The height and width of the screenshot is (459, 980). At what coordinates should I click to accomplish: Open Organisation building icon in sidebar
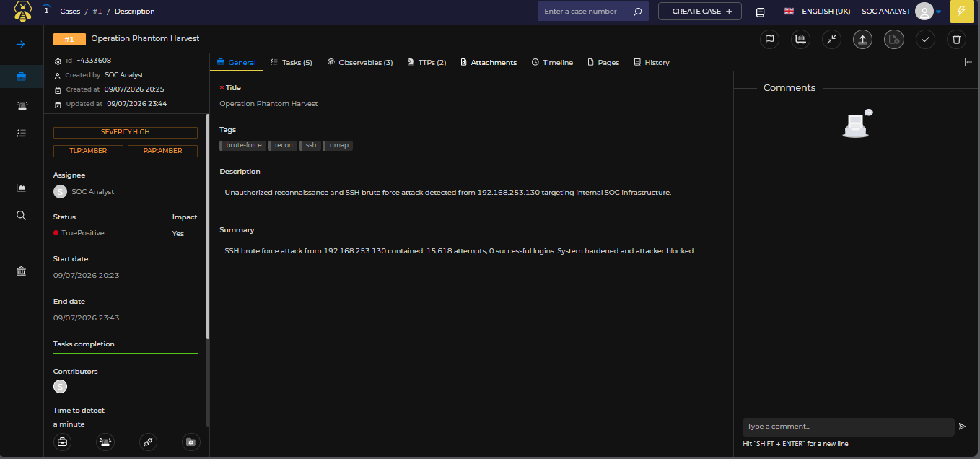pyautogui.click(x=22, y=271)
